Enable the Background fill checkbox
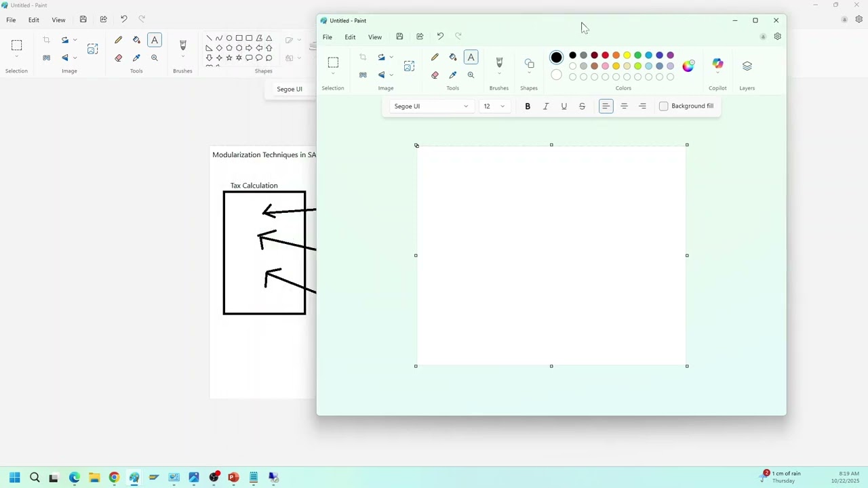The width and height of the screenshot is (868, 488). pyautogui.click(x=664, y=106)
